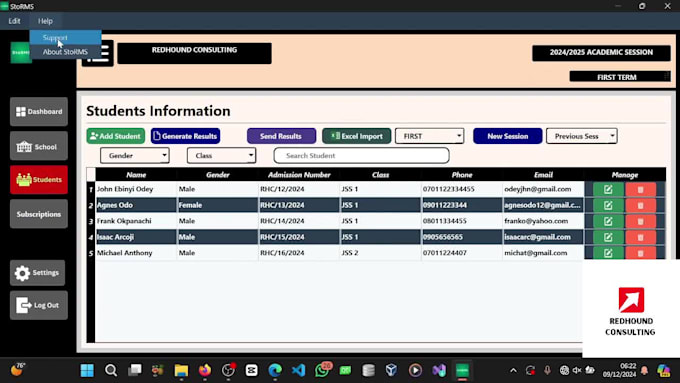Open Visual Studio Code from taskbar
Screen dimensions: 680x383
298,370
